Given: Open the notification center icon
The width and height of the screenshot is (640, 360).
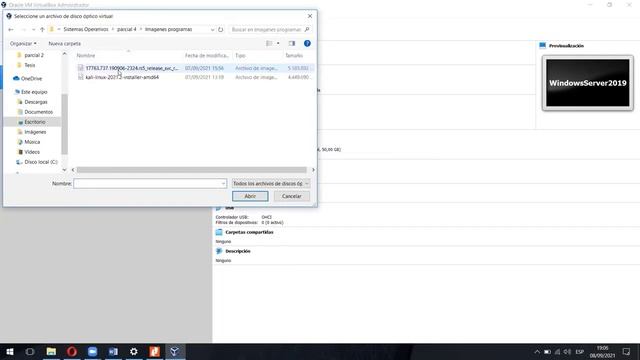Looking at the screenshot, I should (x=626, y=351).
